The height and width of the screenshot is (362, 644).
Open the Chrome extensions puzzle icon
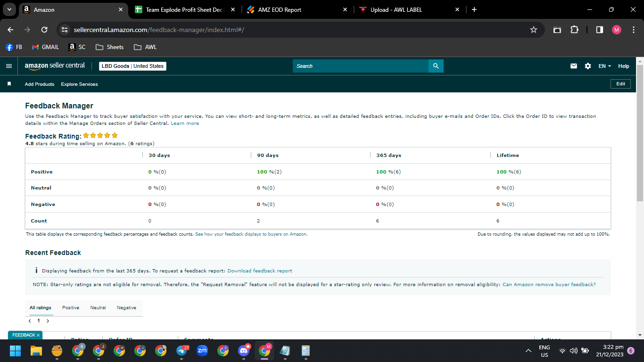[574, 30]
